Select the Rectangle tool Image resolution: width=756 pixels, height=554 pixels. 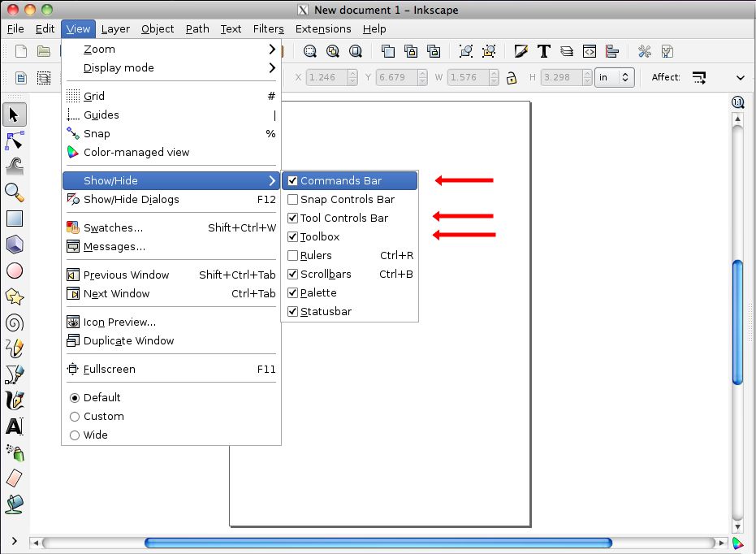(14, 219)
